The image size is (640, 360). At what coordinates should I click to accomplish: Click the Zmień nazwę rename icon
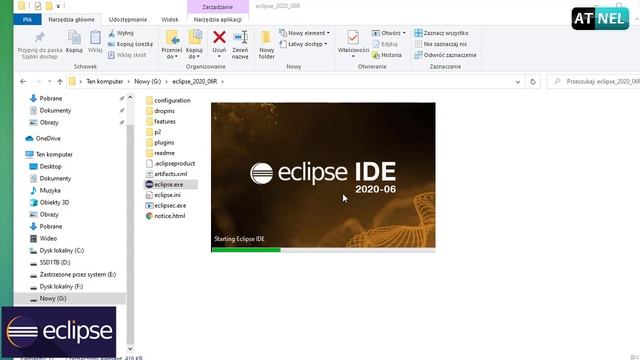240,38
